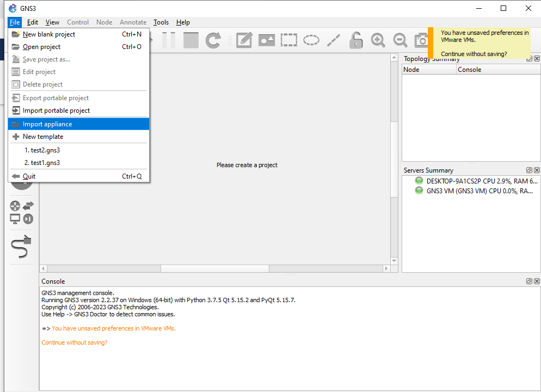Screen dimensions: 541x392
Task: Select the draw line tool
Action: 333,40
